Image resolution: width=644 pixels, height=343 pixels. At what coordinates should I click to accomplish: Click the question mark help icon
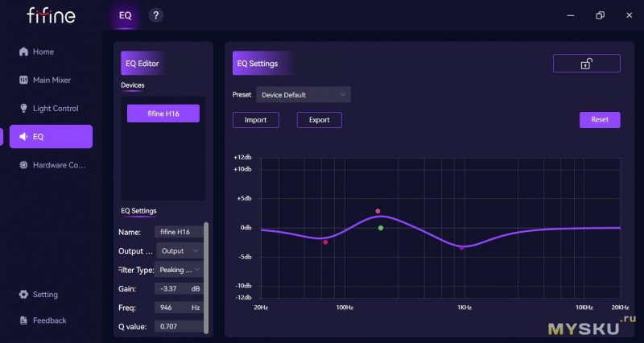pos(156,15)
